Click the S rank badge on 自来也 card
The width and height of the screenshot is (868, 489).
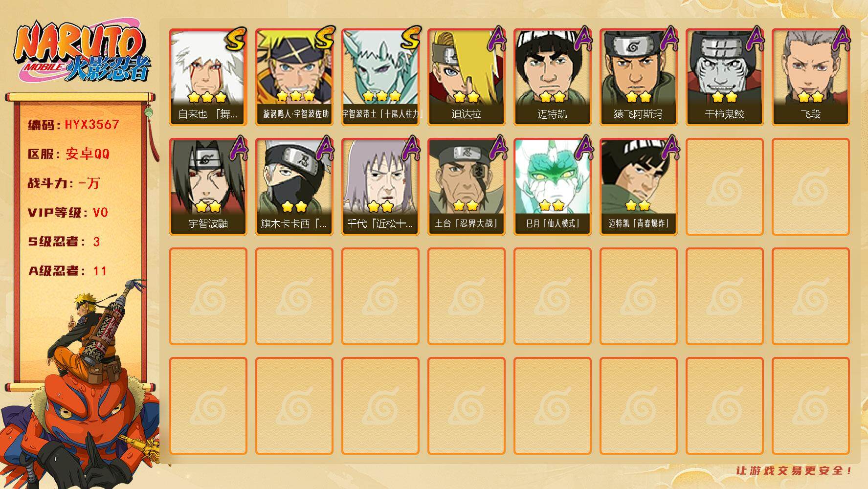click(236, 39)
